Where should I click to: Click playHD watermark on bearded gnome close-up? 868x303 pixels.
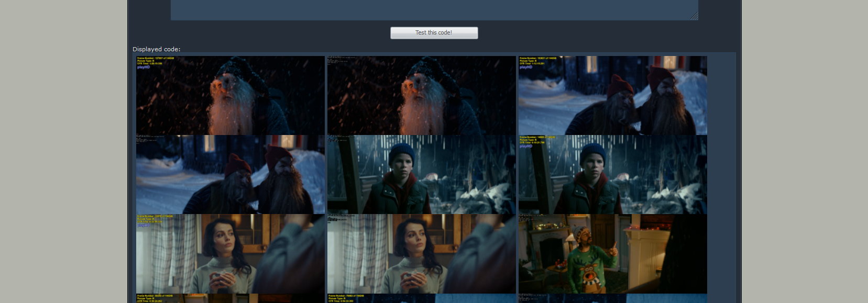coord(144,68)
